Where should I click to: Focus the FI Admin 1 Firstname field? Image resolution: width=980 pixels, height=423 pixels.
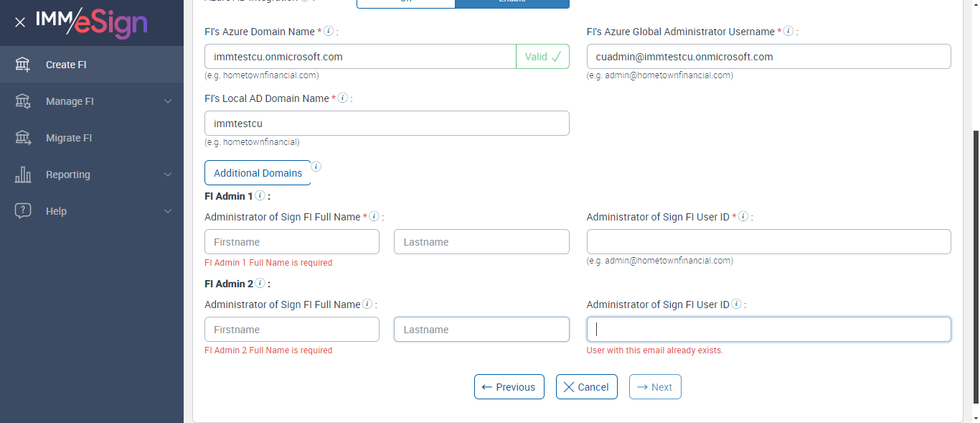pos(291,242)
